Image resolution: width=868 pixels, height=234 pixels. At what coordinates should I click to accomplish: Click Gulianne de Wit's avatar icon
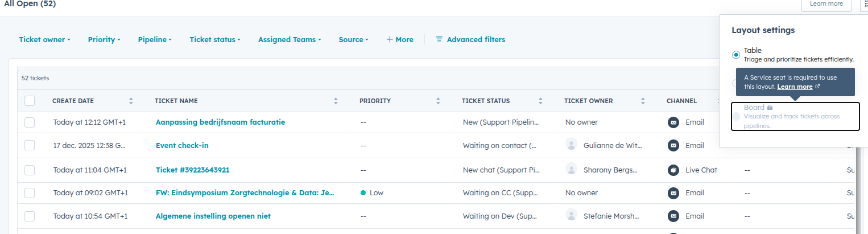[572, 145]
